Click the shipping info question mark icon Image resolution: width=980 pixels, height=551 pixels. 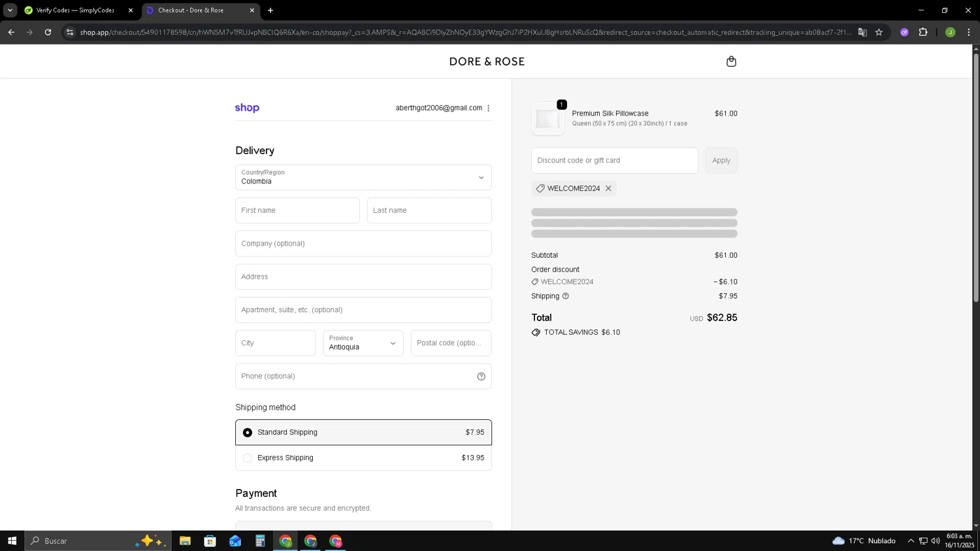(566, 296)
